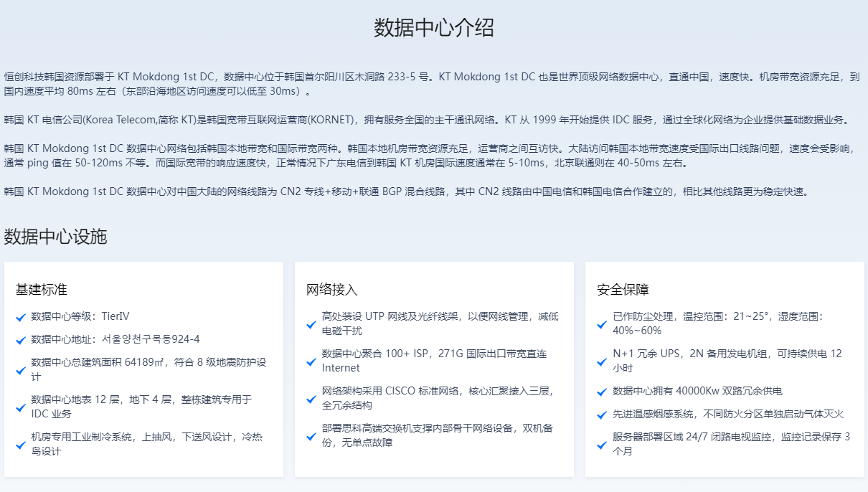868x492 pixels.
Task: Click the 网络接入 card title
Action: click(x=331, y=290)
